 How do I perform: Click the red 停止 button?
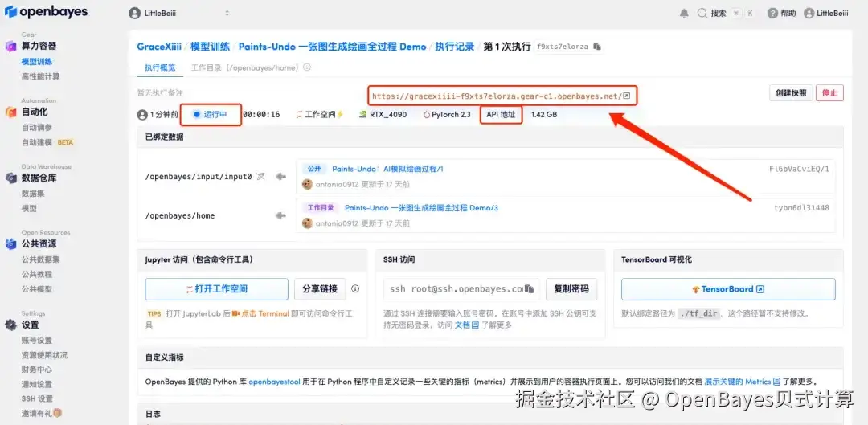[x=829, y=93]
